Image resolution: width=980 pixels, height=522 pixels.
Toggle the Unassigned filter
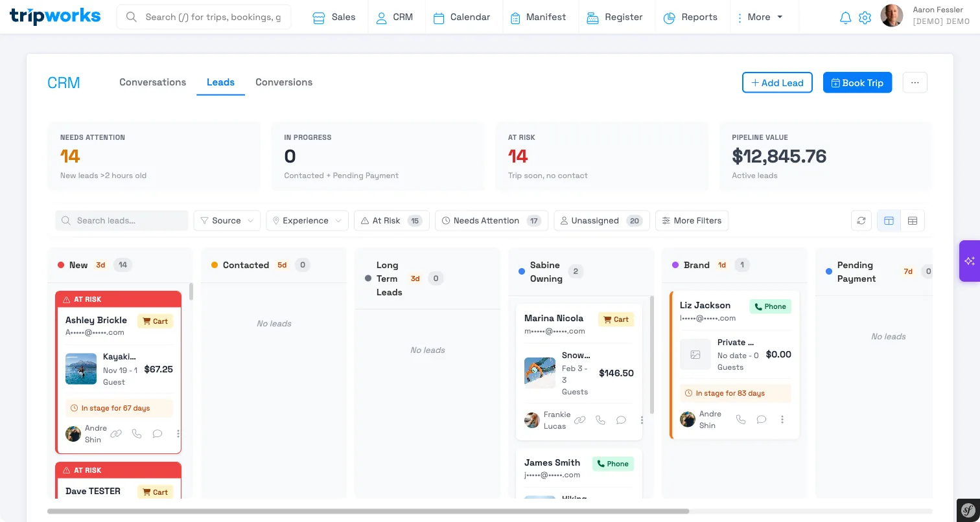click(x=601, y=221)
